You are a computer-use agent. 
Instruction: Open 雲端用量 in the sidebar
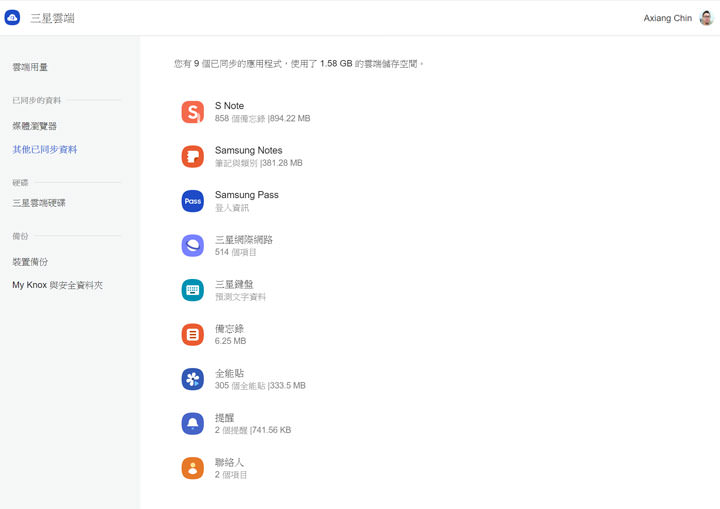tap(30, 67)
